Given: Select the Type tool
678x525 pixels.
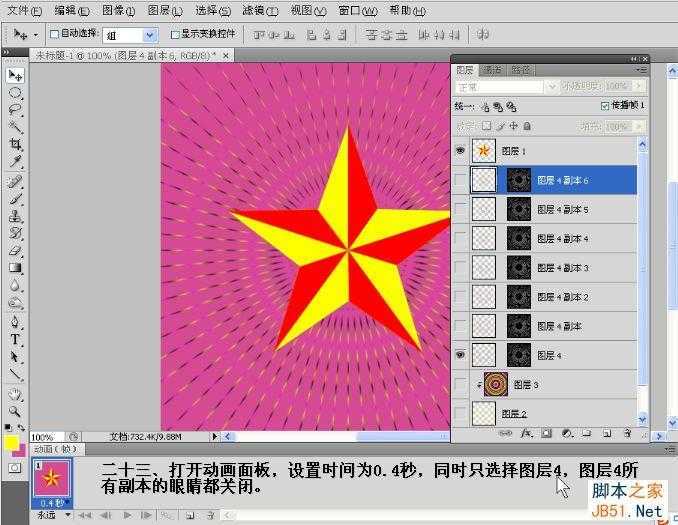Looking at the screenshot, I should tap(15, 339).
